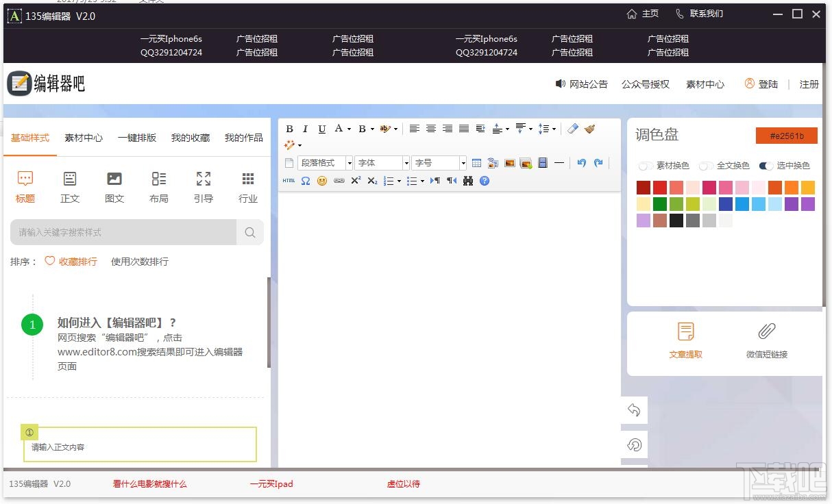The height and width of the screenshot is (504, 832).
Task: Justify the paragraph text
Action: point(464,129)
